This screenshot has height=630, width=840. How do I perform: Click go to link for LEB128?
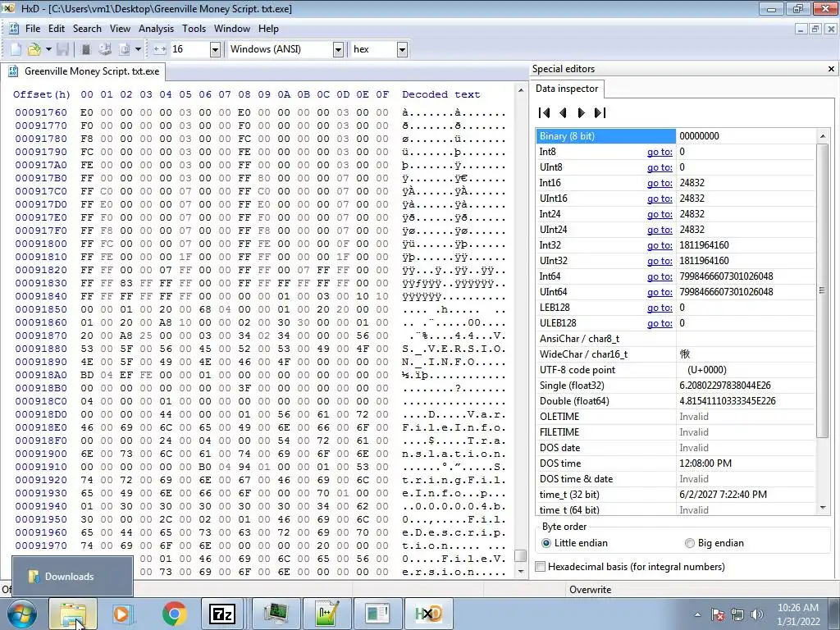pos(660,308)
